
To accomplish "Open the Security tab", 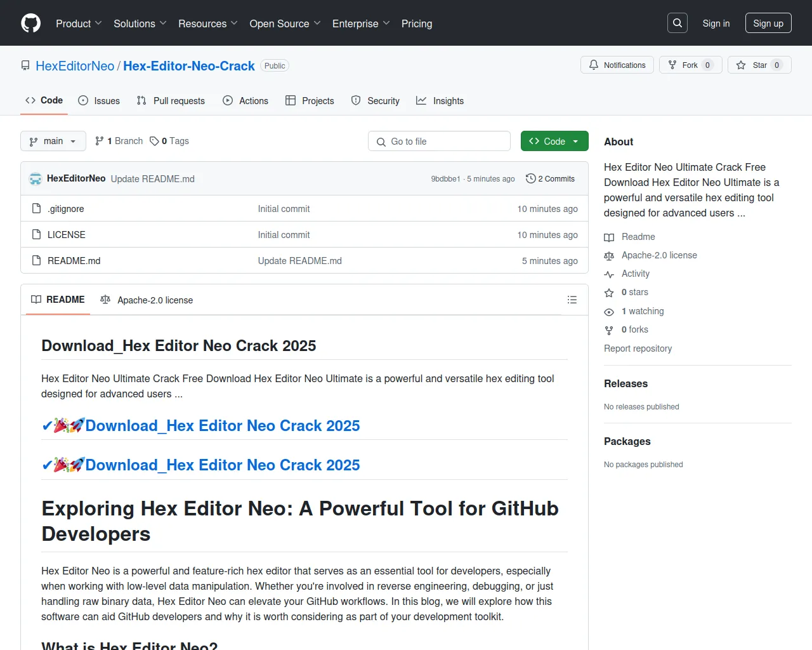I will (376, 100).
